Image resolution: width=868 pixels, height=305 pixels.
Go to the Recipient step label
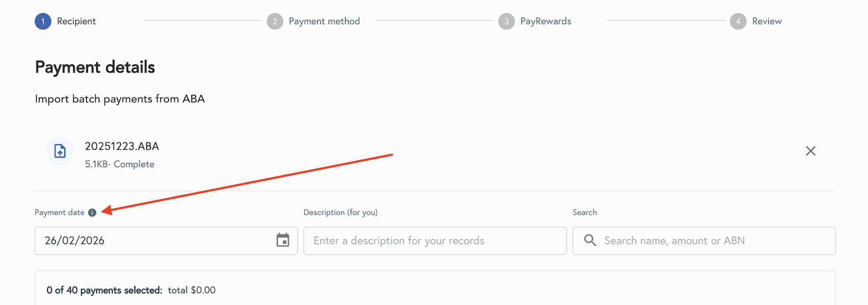(76, 21)
